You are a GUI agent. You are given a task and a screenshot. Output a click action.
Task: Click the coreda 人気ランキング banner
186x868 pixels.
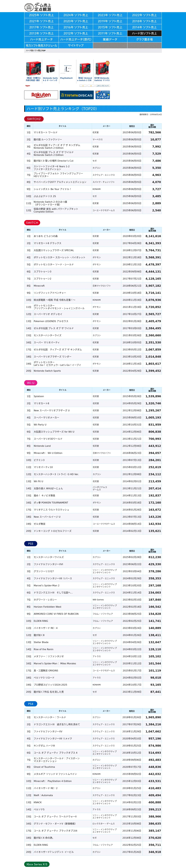(x=103, y=95)
